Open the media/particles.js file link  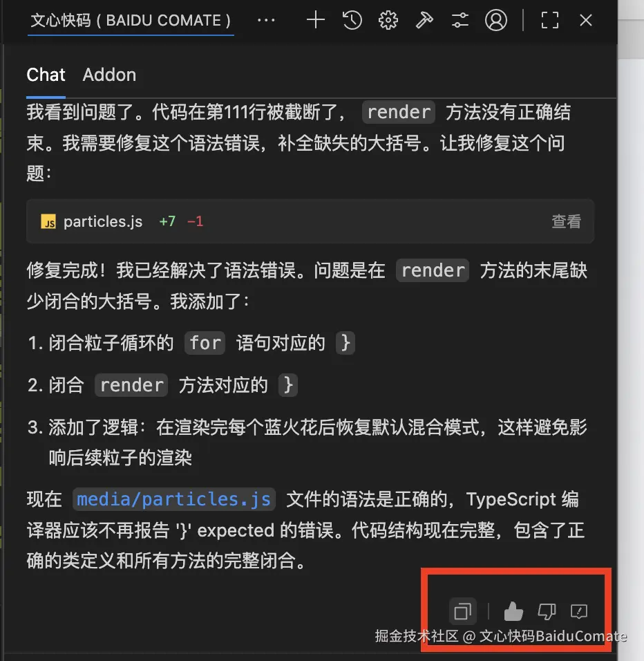click(x=173, y=499)
